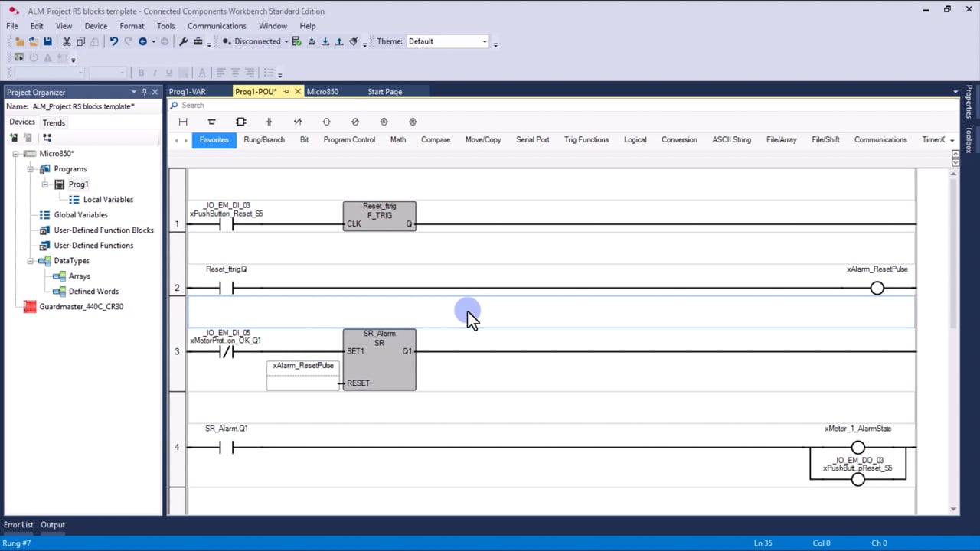Toggle auto-hide pin on Project Organizer
Viewport: 980px width, 551px height.
[x=144, y=92]
